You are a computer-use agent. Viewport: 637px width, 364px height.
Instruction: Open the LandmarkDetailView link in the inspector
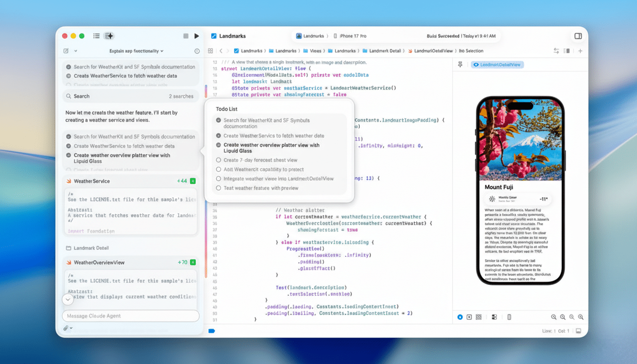click(x=497, y=64)
